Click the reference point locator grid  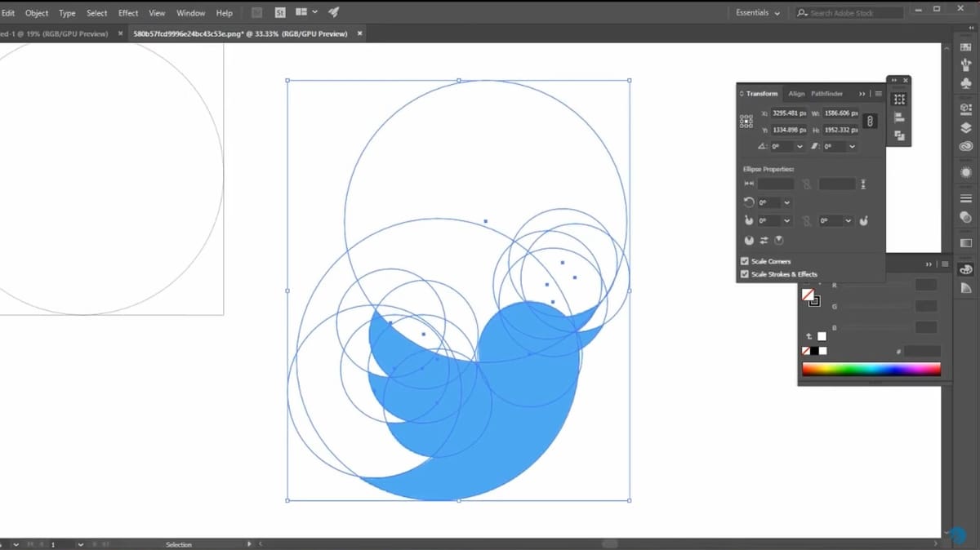746,121
